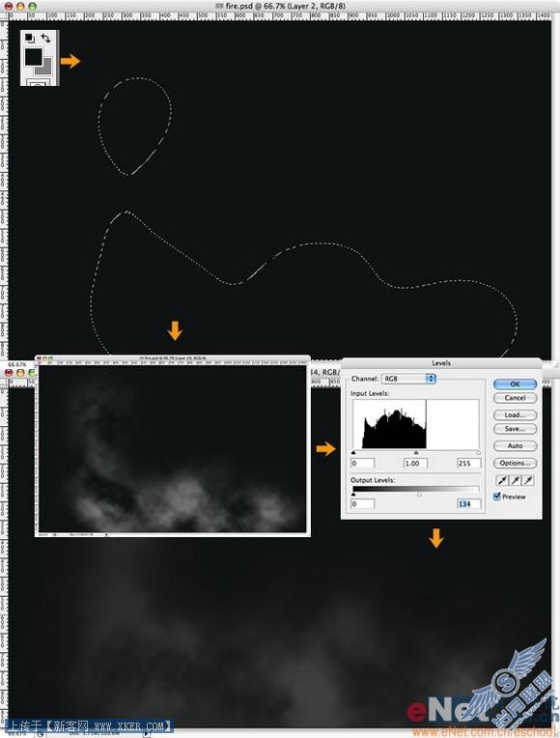Click the Load... button
This screenshot has height=738, width=560.
pyautogui.click(x=515, y=414)
